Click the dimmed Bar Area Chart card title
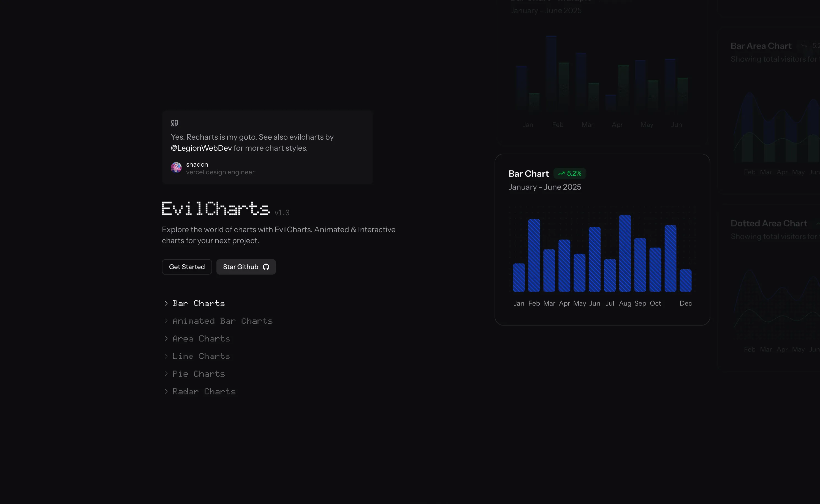Viewport: 820px width, 504px height. point(761,46)
